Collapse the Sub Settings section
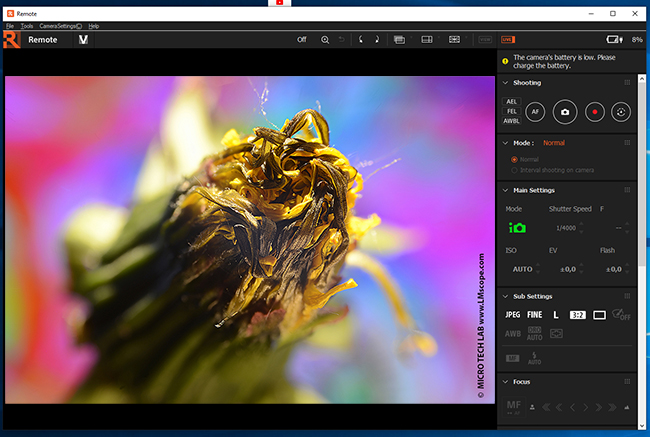Viewport: 650px width, 437px height. [506, 297]
